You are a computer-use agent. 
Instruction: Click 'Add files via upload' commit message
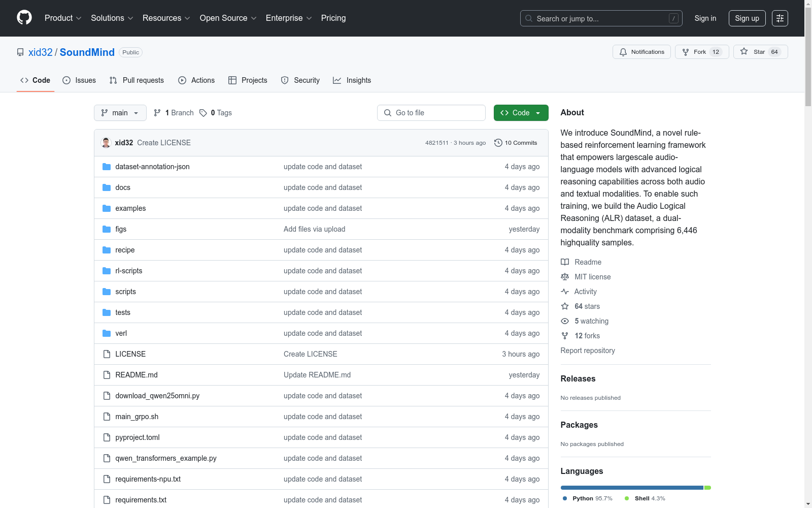(315, 229)
